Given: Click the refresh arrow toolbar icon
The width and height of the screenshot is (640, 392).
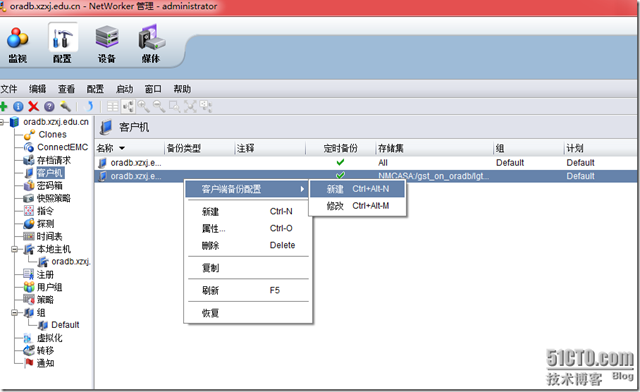Looking at the screenshot, I should click(x=88, y=107).
